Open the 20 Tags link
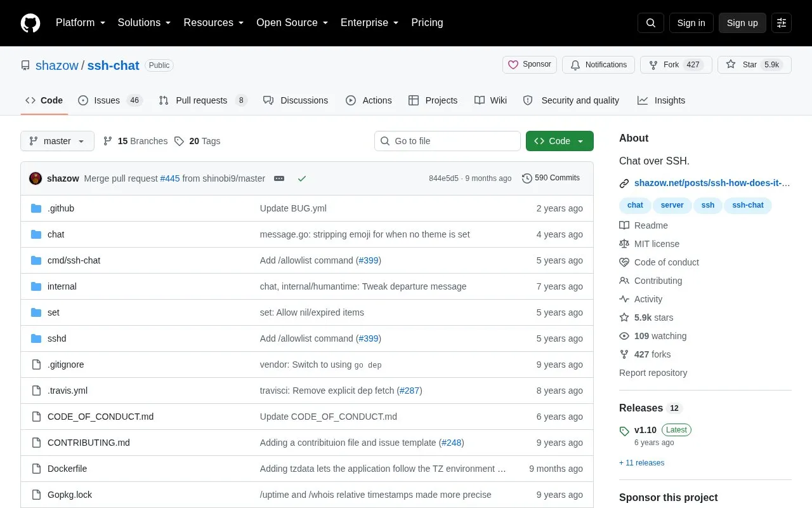This screenshot has width=812, height=508. [197, 141]
